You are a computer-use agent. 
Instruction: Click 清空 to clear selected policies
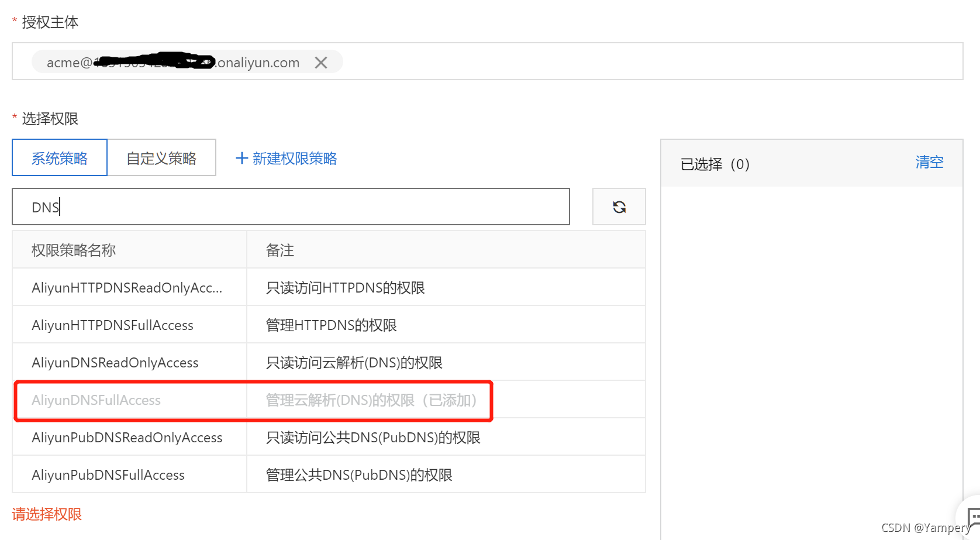929,162
